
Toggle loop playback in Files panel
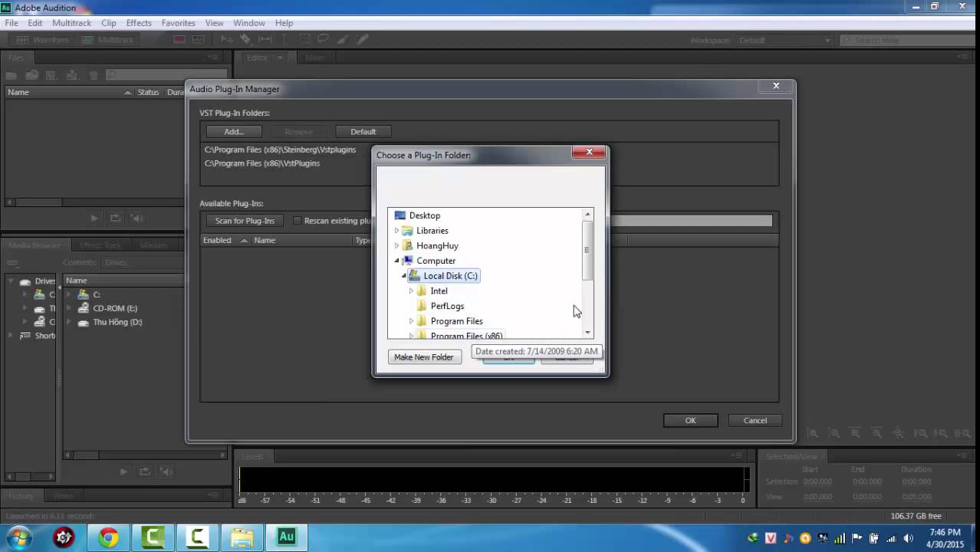[x=115, y=219]
